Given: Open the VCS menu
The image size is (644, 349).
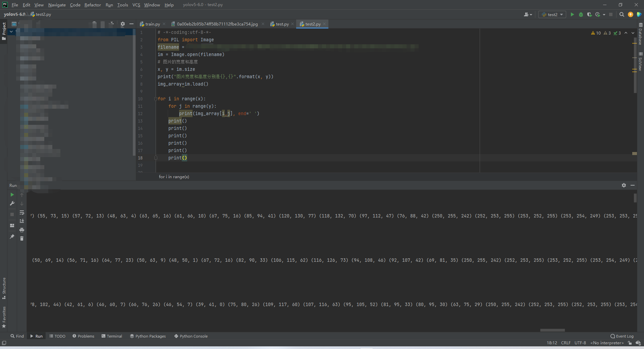Looking at the screenshot, I should 136,5.
